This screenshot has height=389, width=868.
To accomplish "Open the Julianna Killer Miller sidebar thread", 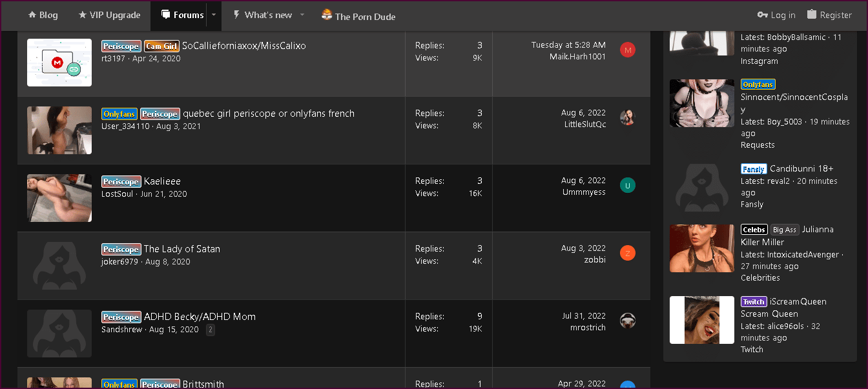I will coord(787,236).
